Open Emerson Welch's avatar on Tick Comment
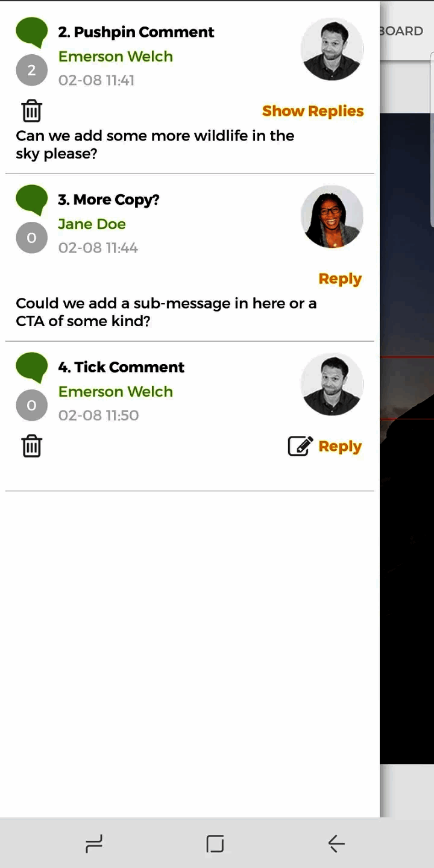434x868 pixels. click(x=332, y=384)
